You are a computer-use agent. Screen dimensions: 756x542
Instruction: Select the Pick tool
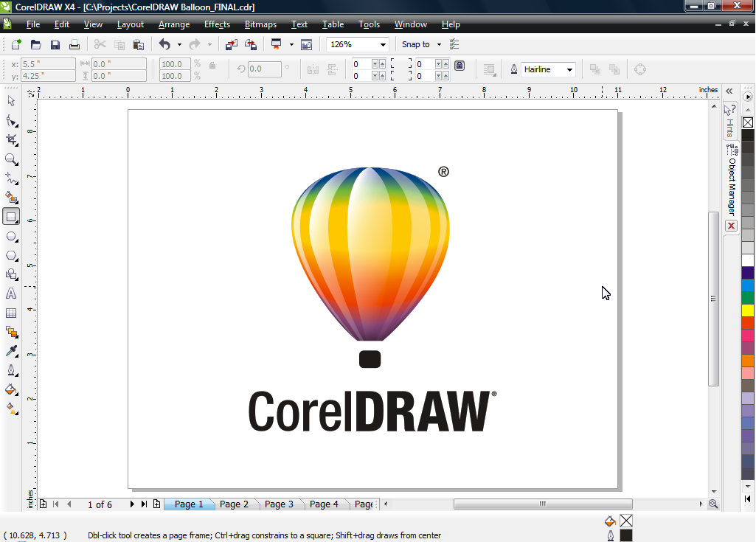coord(11,101)
